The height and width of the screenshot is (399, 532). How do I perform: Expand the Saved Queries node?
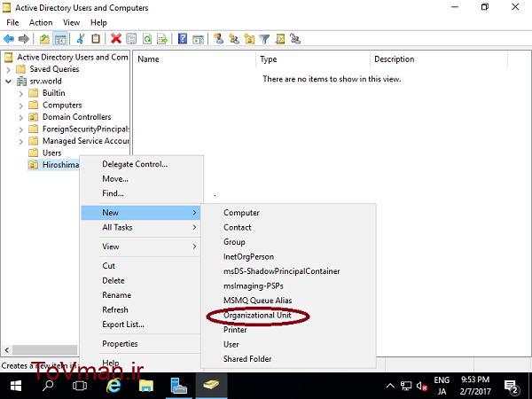pos(9,69)
